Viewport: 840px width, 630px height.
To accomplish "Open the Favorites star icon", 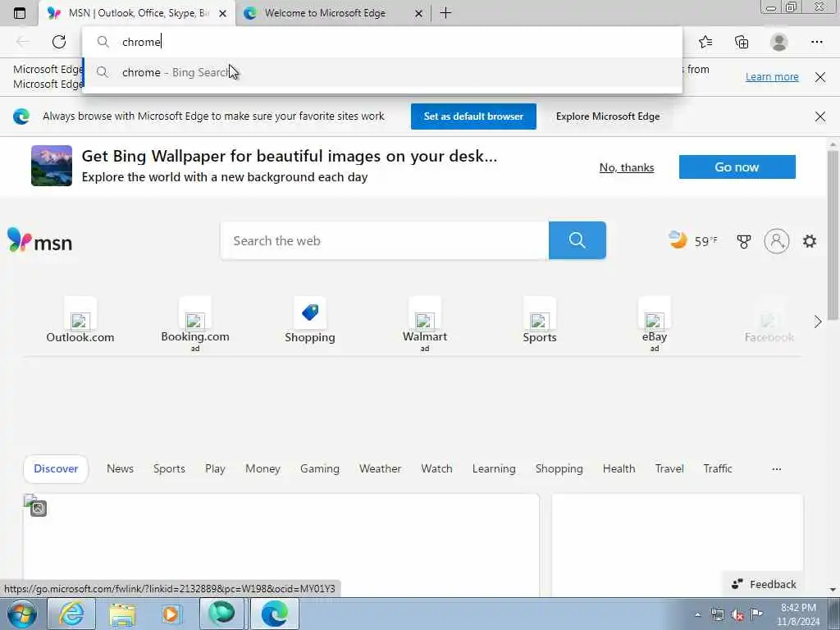I will [x=705, y=42].
